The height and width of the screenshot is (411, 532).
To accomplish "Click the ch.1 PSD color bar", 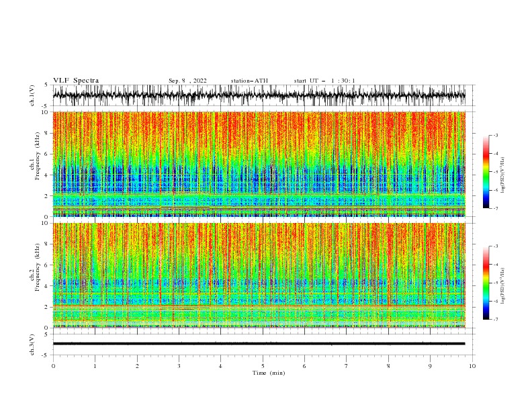I will [x=486, y=172].
